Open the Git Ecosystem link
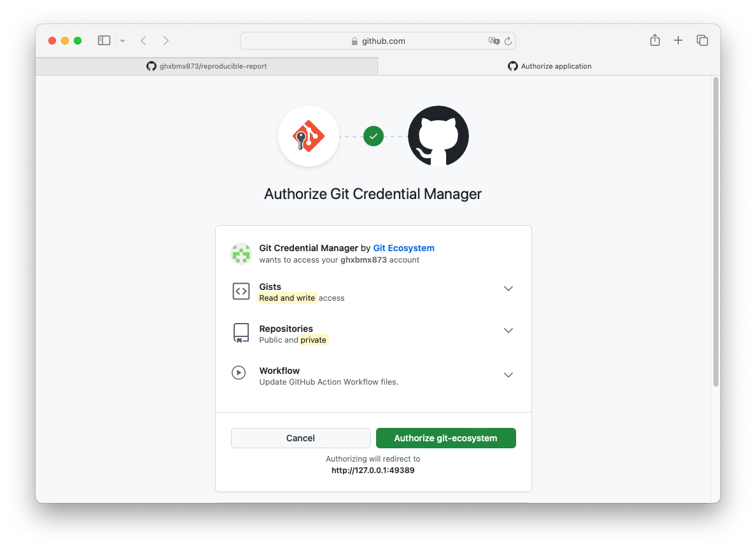 403,248
